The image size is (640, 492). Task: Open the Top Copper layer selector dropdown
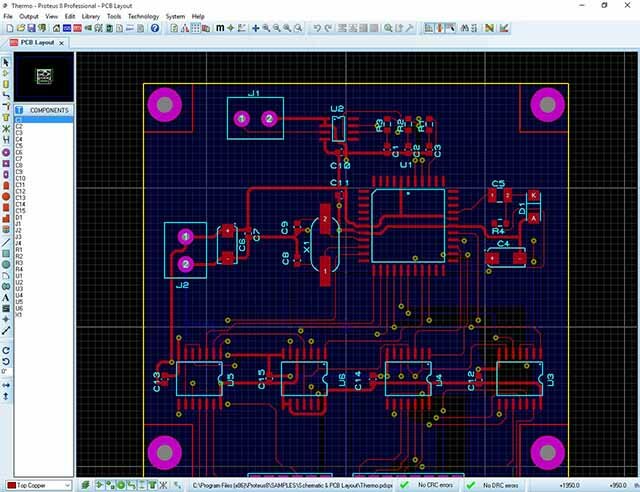(x=39, y=485)
